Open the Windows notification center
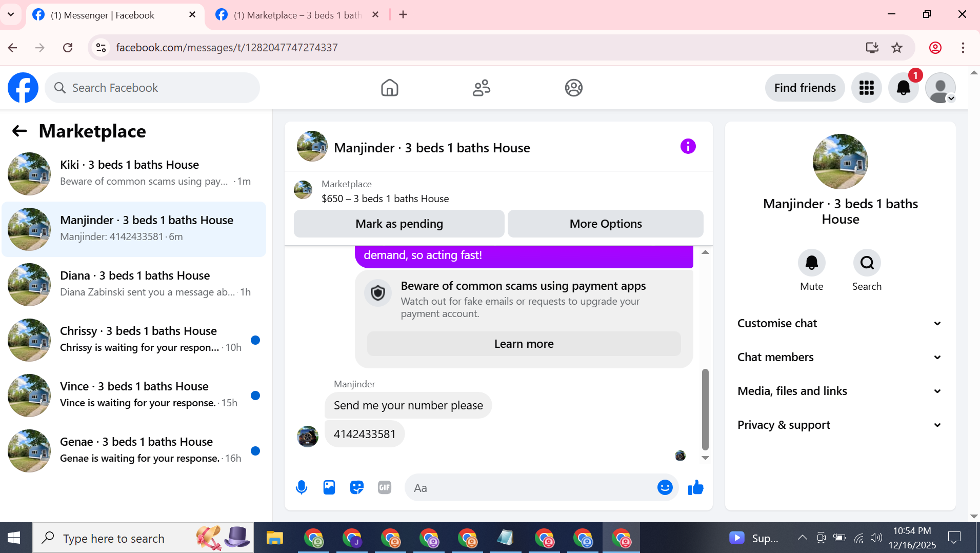 pos(955,538)
